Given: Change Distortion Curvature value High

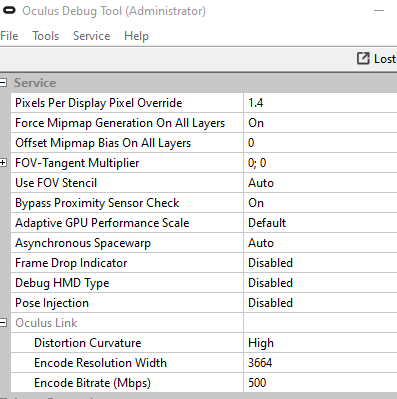Looking at the screenshot, I should [320, 343].
